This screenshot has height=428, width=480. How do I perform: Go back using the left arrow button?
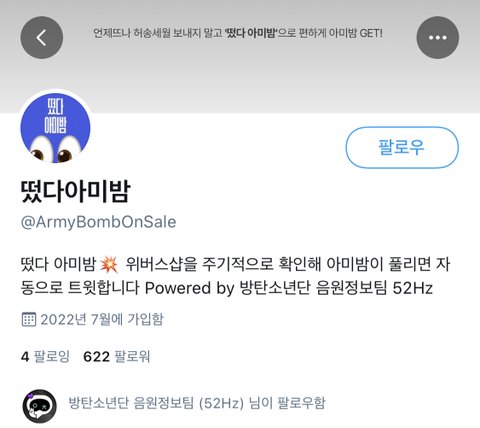coord(42,37)
